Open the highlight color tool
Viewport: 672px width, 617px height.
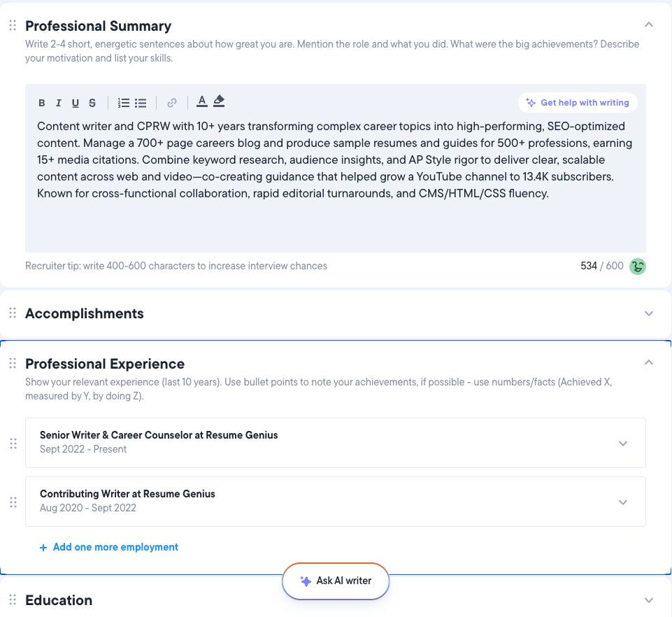[x=219, y=102]
